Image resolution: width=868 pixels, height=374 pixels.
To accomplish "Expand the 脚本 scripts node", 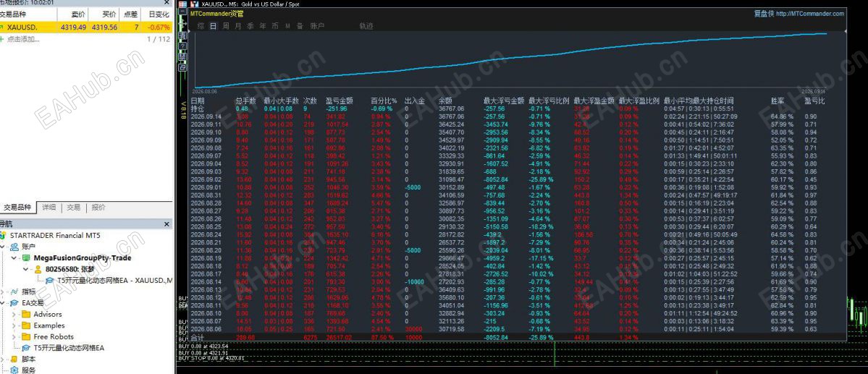I will [x=3, y=359].
